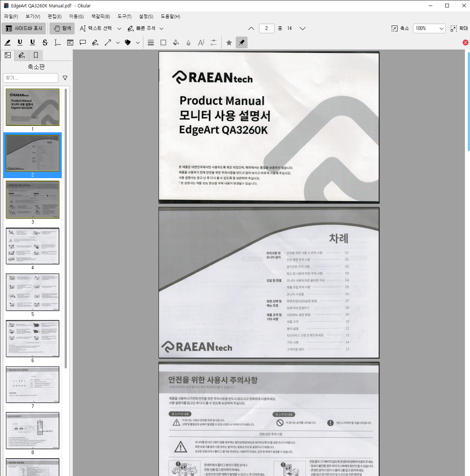This screenshot has height=476, width=470.
Task: Open the 파일(F) menu
Action: pos(11,16)
